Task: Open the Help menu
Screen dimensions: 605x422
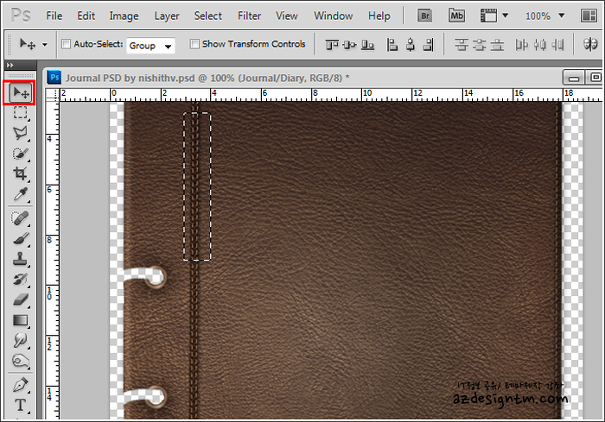Action: pyautogui.click(x=379, y=16)
